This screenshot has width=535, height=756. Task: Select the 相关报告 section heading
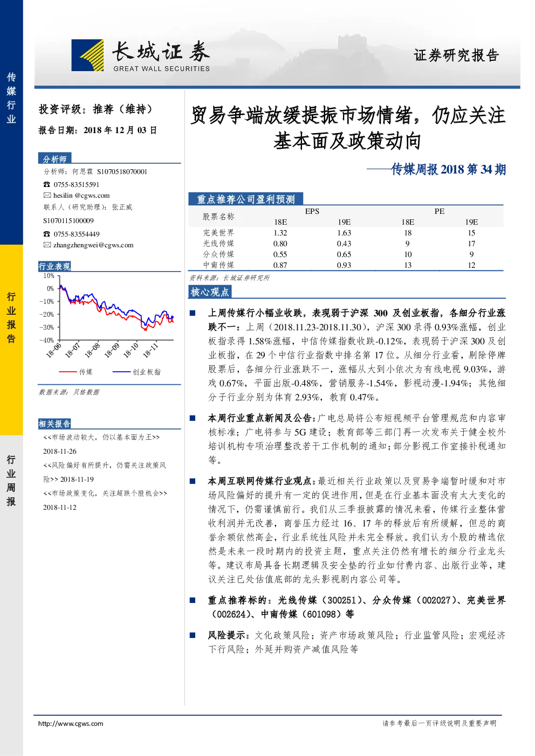(x=54, y=424)
